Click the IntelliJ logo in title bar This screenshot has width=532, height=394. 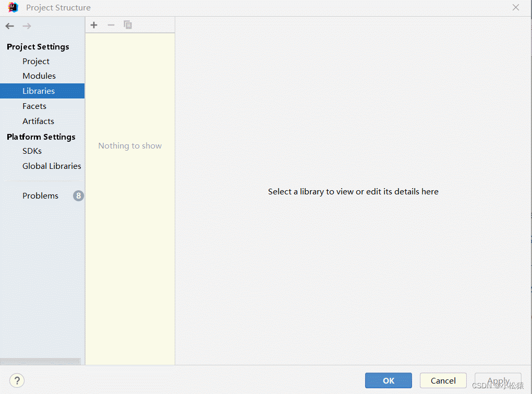click(13, 7)
